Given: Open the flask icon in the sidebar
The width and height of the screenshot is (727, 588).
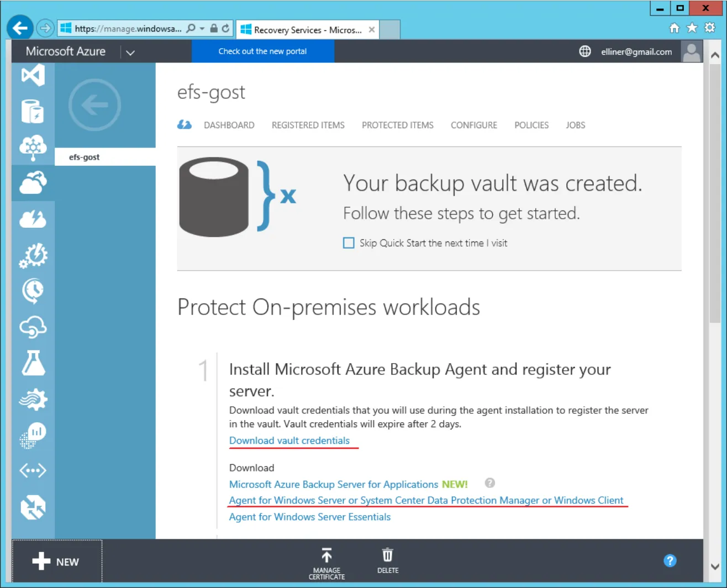Looking at the screenshot, I should [x=33, y=363].
